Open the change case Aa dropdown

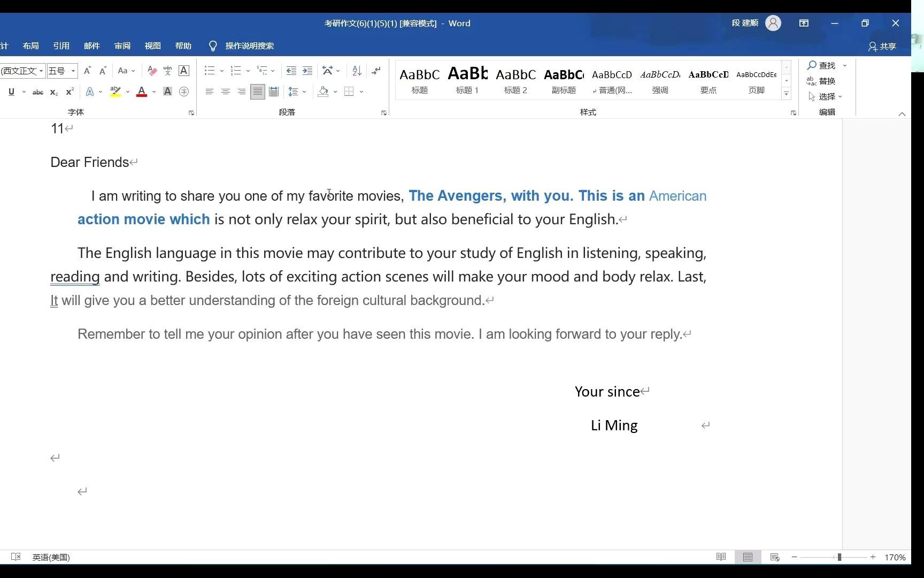coord(126,71)
